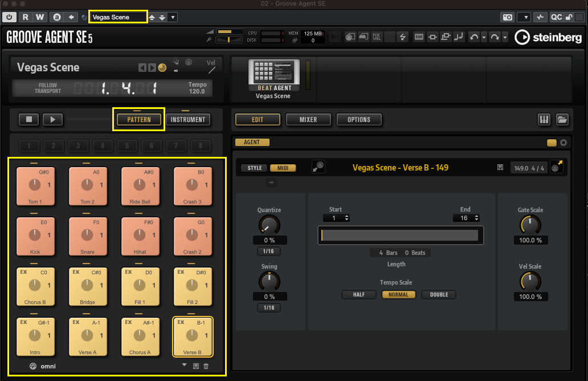Open the preset dropdown after Vegas Scene
Viewport: 588px width, 381px height.
pyautogui.click(x=173, y=17)
